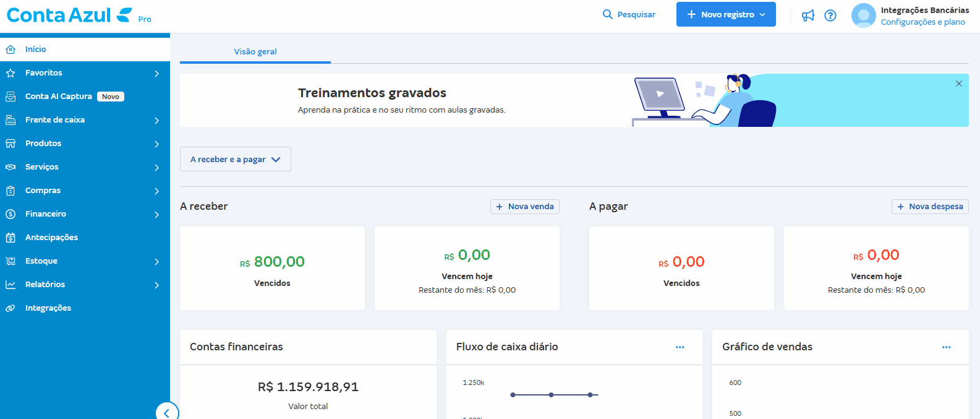980x419 pixels.
Task: Open the Financeiro menu item
Action: click(85, 214)
